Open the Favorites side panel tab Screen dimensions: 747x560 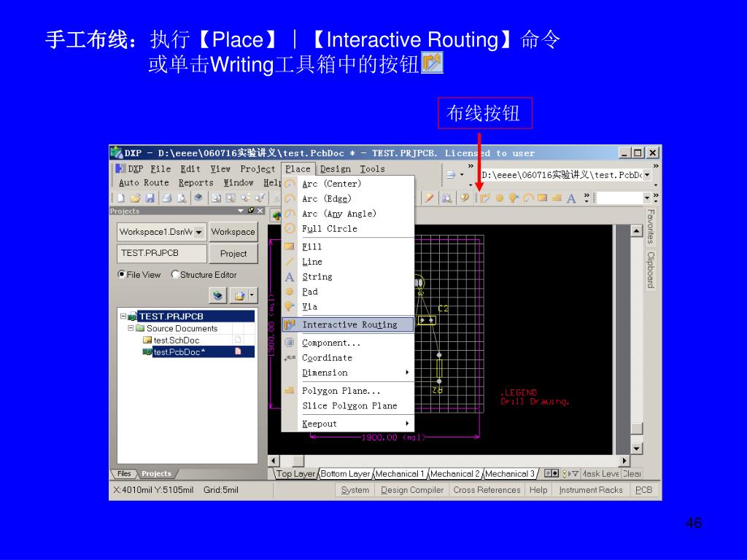pos(651,226)
